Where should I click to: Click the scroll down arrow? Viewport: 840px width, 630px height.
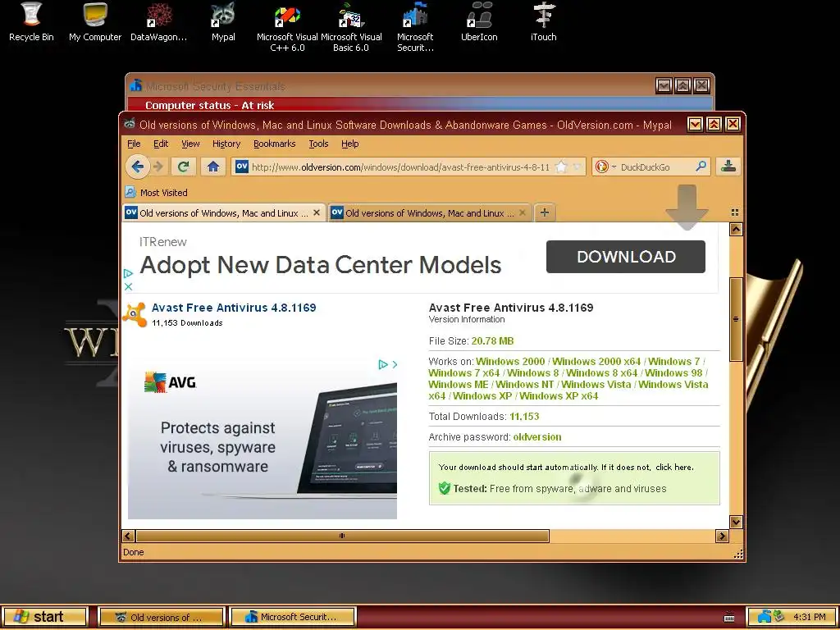736,522
